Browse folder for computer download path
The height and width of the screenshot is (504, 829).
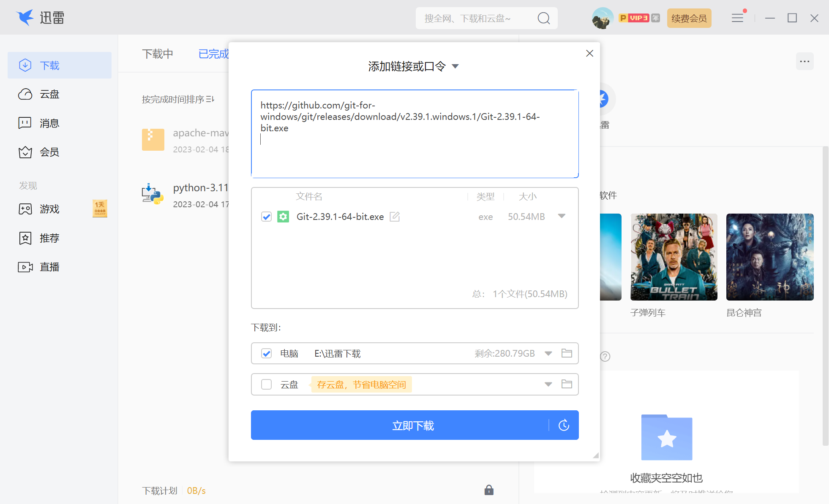click(x=567, y=353)
